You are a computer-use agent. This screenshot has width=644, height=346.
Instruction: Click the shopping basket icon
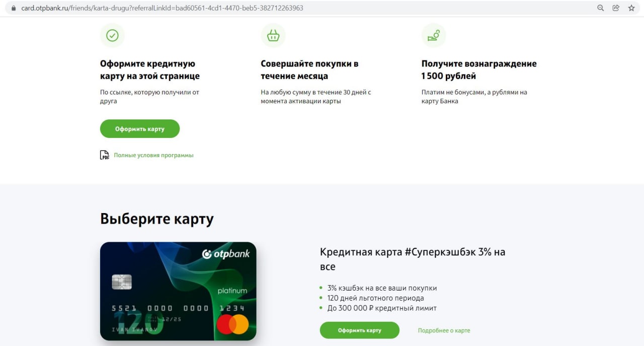(x=273, y=35)
